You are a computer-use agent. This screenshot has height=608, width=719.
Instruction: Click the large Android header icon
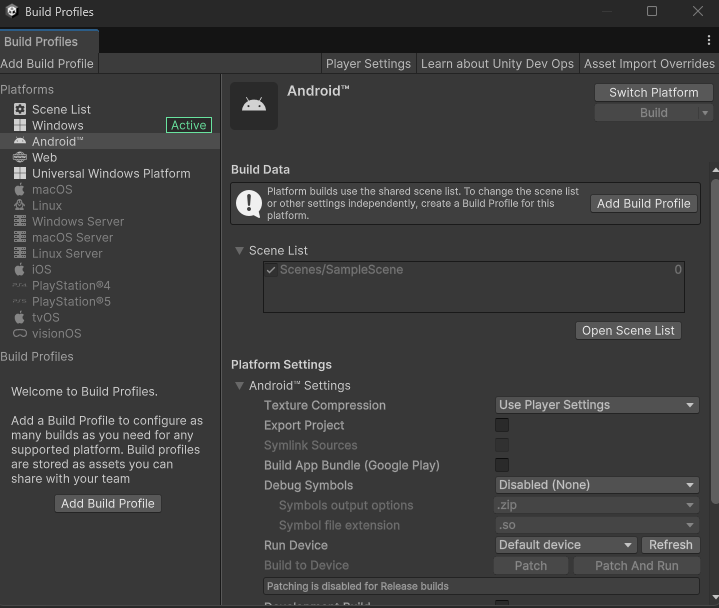pos(254,106)
